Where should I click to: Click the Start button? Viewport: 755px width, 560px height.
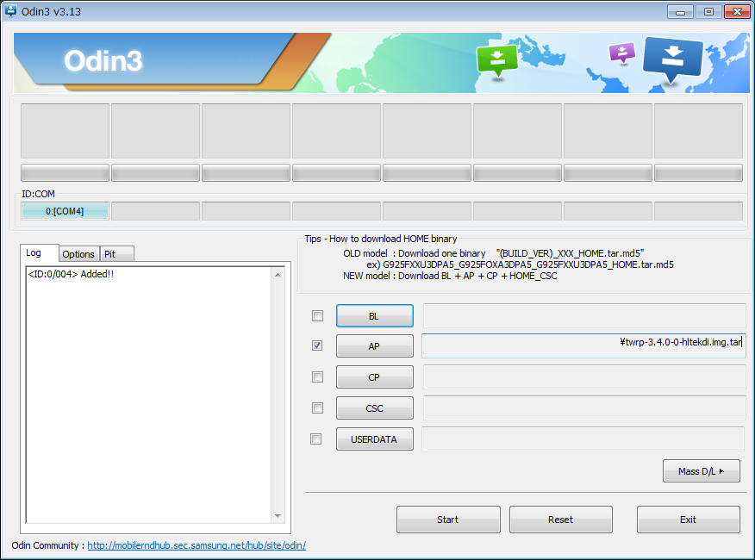448,520
